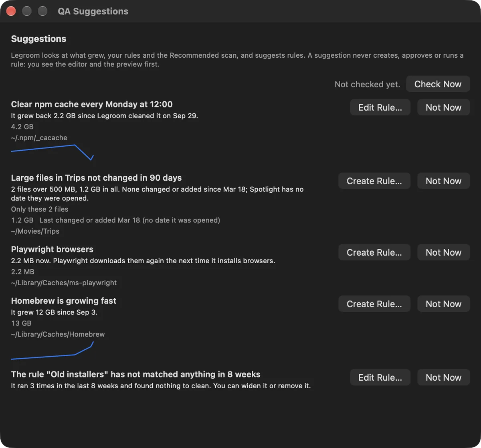
Task: Choose Not Now for Playwright browsers
Action: [x=443, y=252]
